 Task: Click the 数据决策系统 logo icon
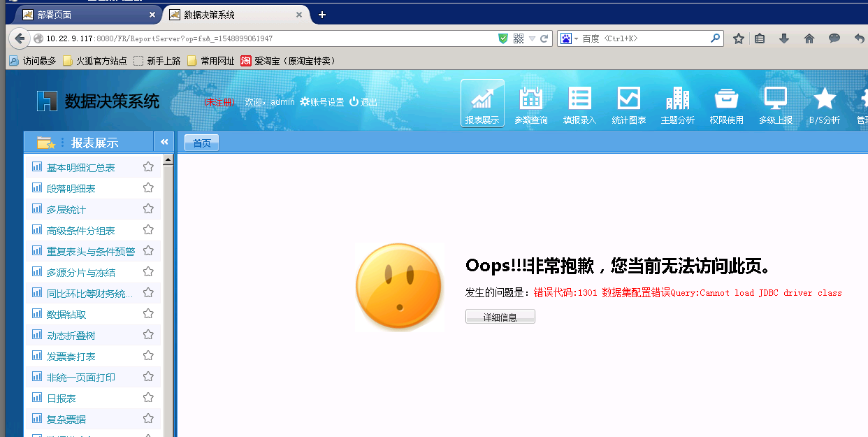click(x=47, y=101)
